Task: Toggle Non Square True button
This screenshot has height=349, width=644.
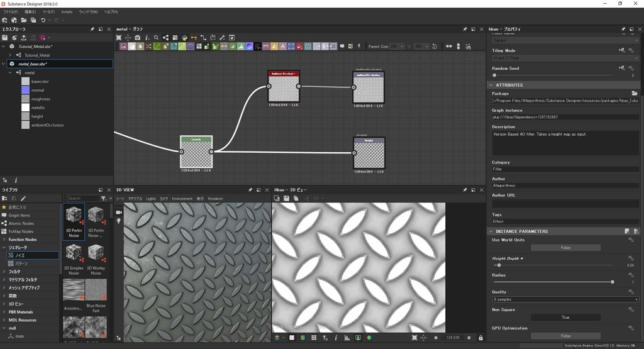Action: click(x=565, y=318)
